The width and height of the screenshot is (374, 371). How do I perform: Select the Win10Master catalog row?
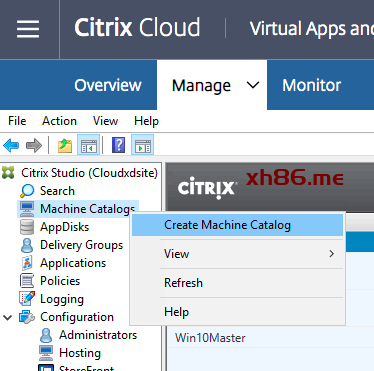[270, 338]
